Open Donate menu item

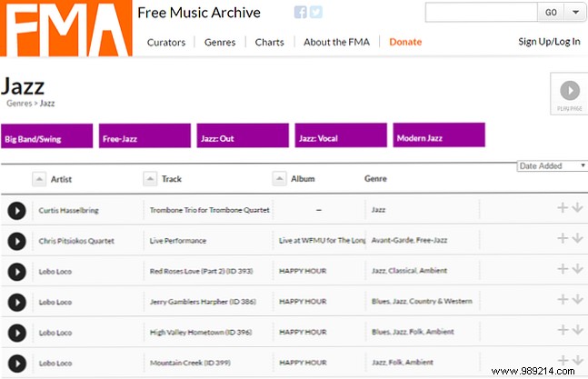click(405, 42)
